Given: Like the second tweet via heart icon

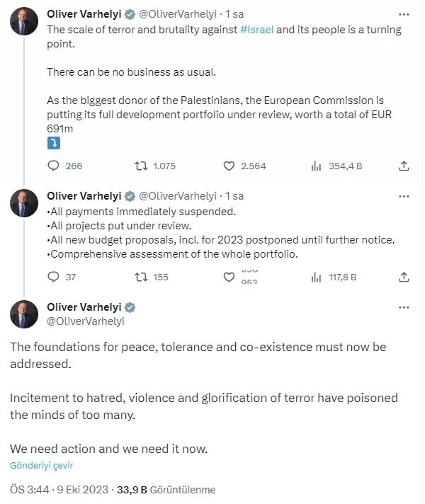Looking at the screenshot, I should (x=229, y=277).
